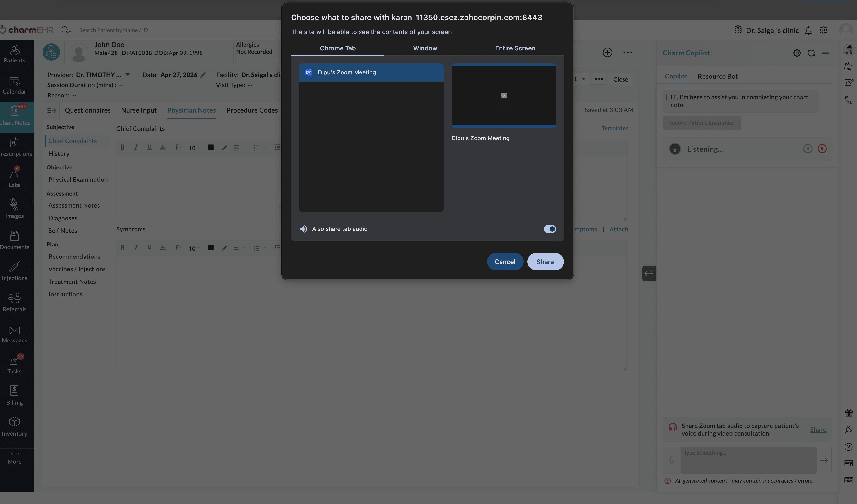
Task: Click the circled plus add icon
Action: click(x=607, y=52)
